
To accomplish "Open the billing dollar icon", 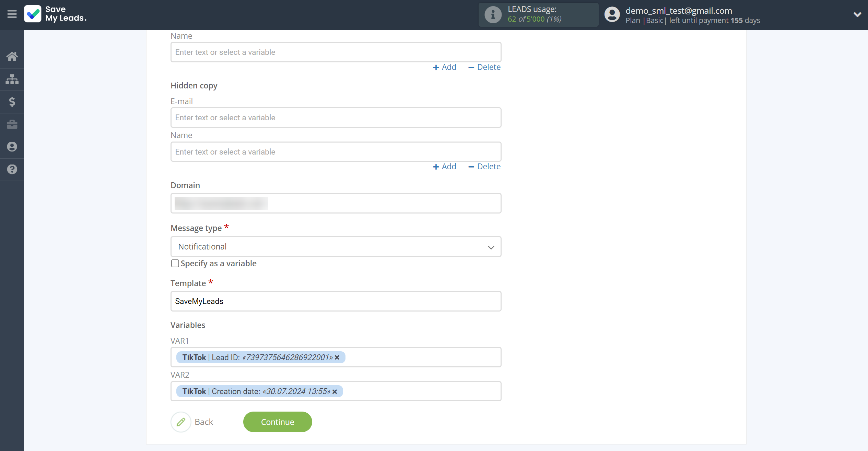I will (12, 102).
